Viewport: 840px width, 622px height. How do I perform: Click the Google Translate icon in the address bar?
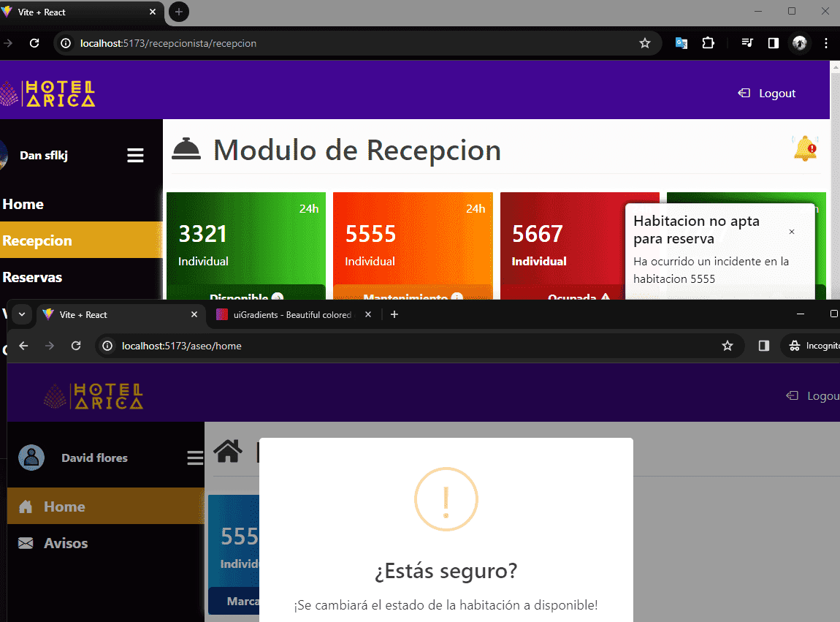681,43
